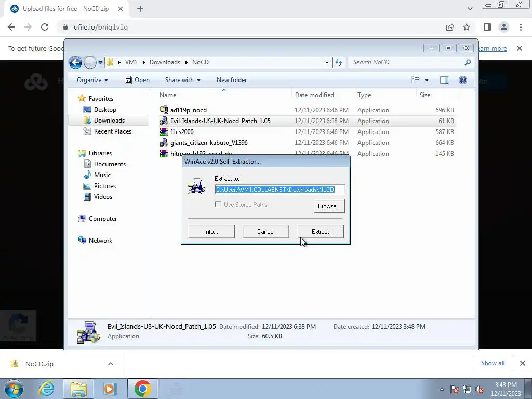Click Chrome's back navigation arrow
The width and height of the screenshot is (532, 399).
[x=11, y=27]
